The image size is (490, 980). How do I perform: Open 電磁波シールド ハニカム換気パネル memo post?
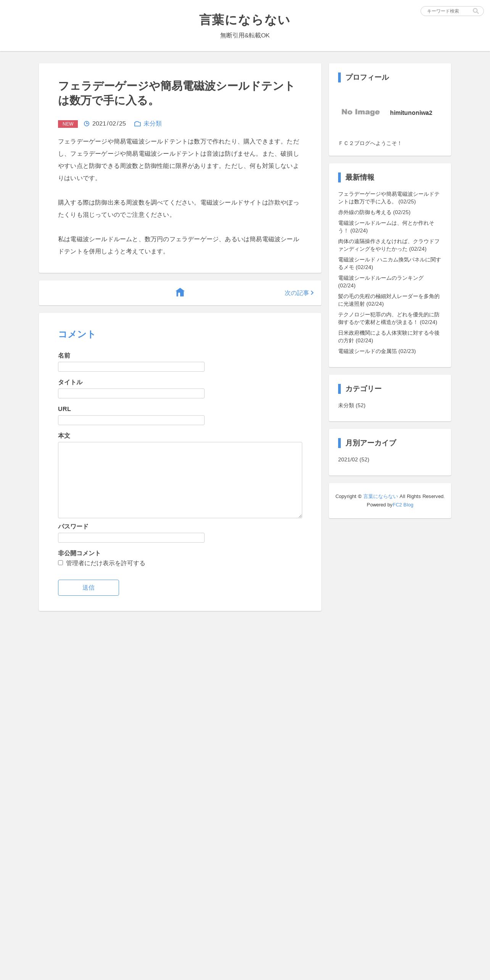(x=389, y=263)
